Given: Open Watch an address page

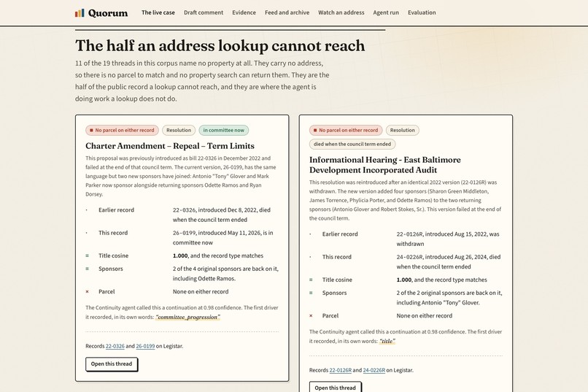Looking at the screenshot, I should (341, 12).
